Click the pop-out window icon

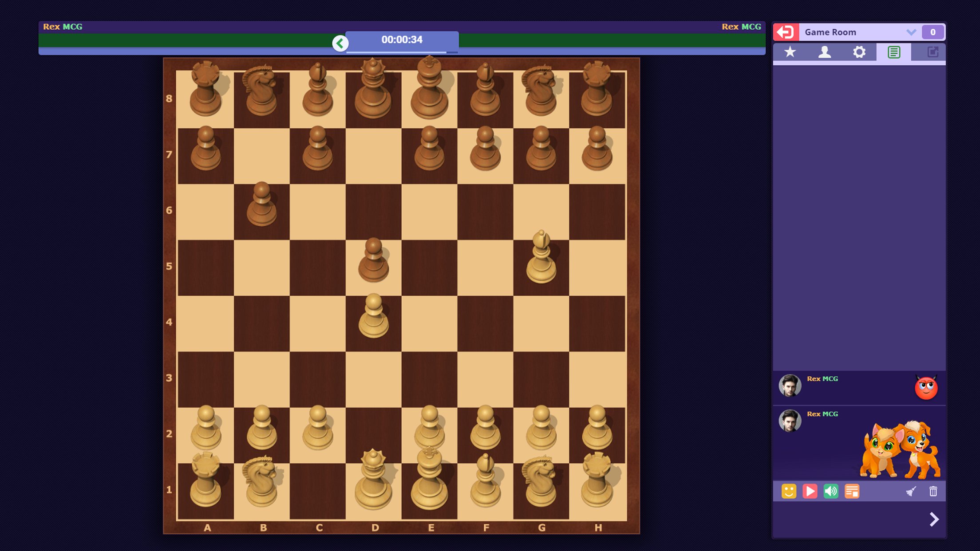(933, 52)
